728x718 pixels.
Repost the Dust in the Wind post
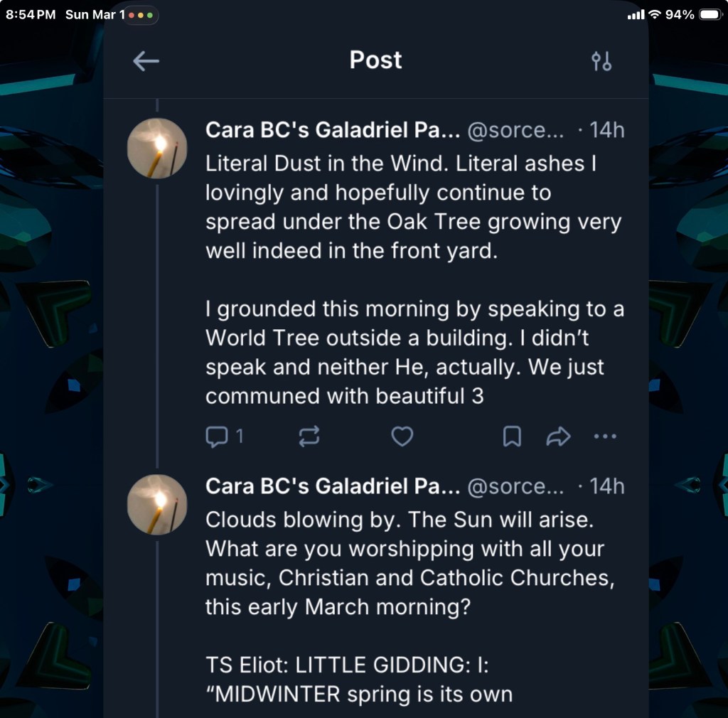pyautogui.click(x=309, y=436)
